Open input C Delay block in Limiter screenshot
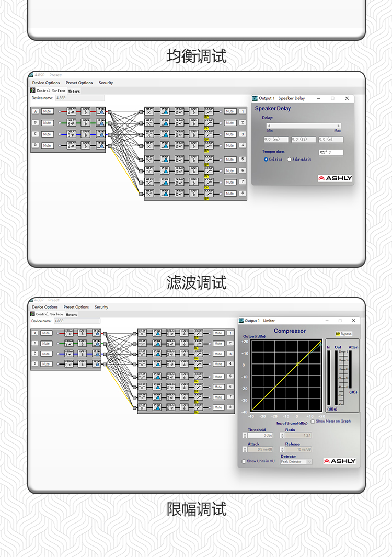Viewport: 392px width, 557px height. [x=69, y=354]
